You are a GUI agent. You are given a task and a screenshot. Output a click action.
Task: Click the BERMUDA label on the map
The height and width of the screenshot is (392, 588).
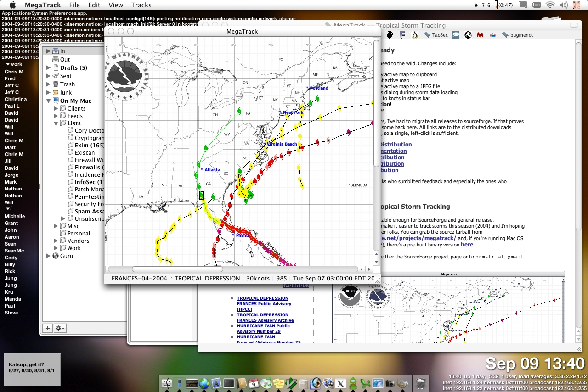(x=358, y=185)
